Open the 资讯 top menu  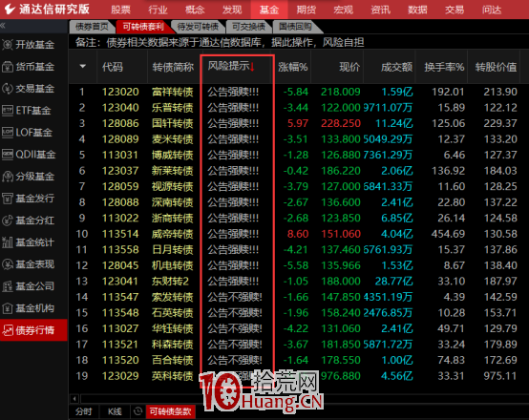[x=380, y=10]
